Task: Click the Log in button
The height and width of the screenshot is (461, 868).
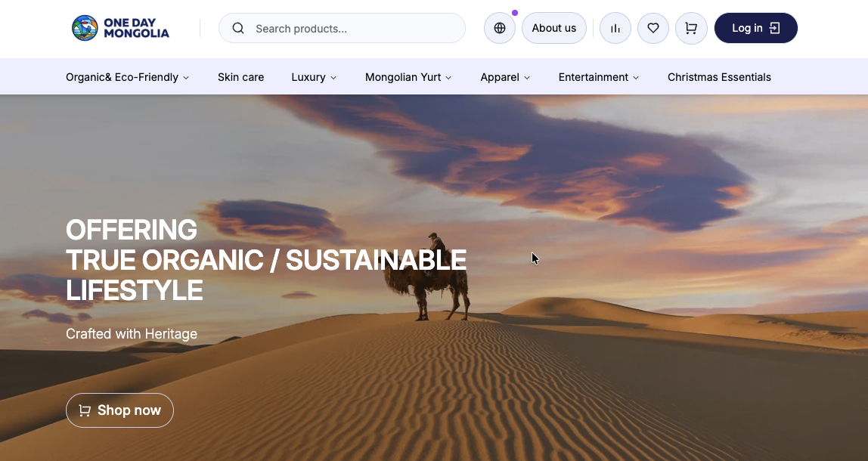Action: 755,27
